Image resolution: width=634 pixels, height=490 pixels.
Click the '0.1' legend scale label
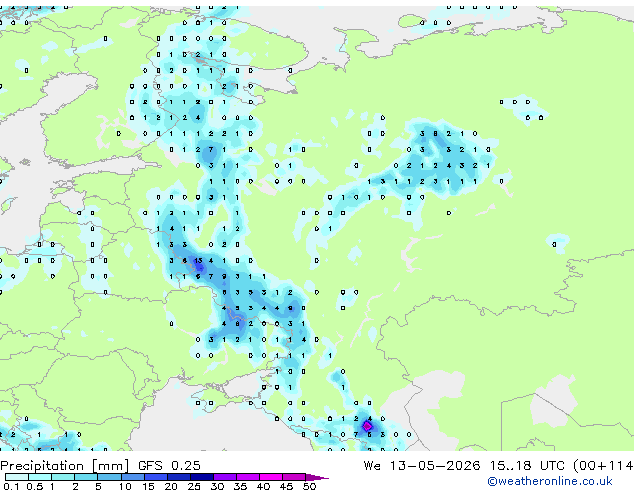pos(11,486)
